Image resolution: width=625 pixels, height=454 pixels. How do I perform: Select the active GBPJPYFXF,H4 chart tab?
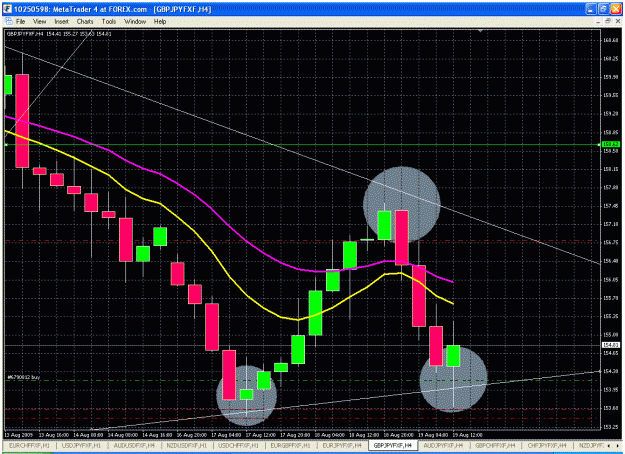click(393, 445)
